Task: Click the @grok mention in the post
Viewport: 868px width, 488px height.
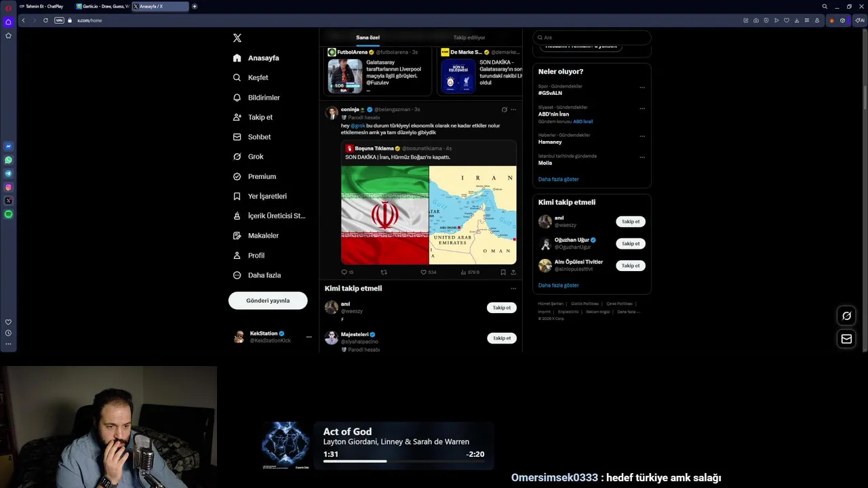Action: click(358, 125)
